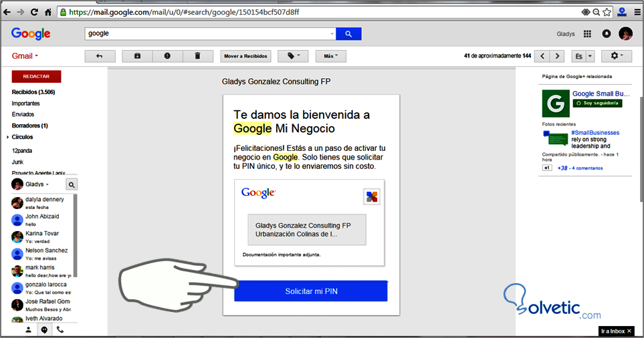This screenshot has width=644, height=338.
Task: Open the 4 comentarios link
Action: coord(587,168)
